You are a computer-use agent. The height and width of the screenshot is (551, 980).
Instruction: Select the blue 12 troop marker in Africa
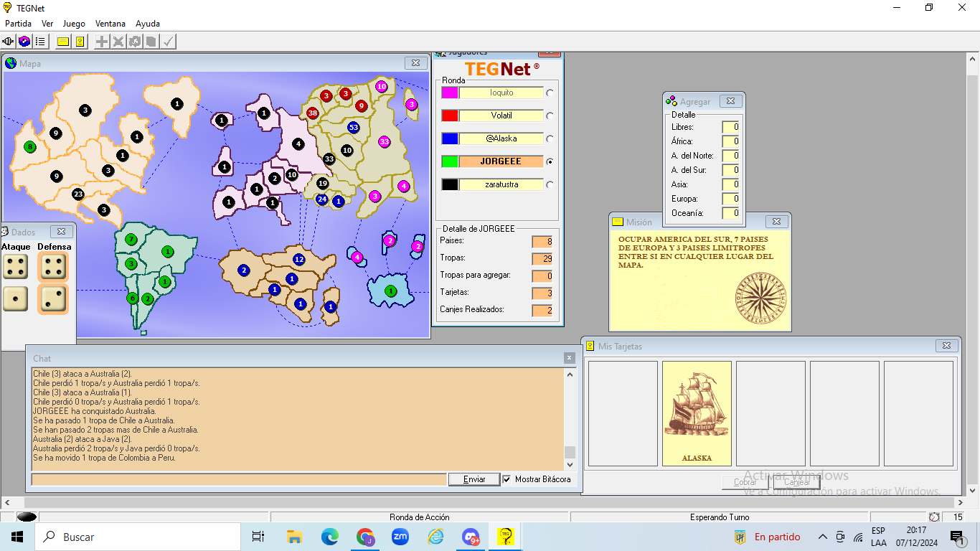(x=299, y=259)
